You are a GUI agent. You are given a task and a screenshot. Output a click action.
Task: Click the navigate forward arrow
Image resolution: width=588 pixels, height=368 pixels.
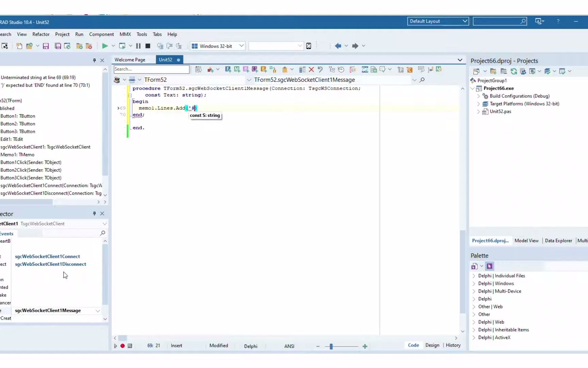coord(355,46)
